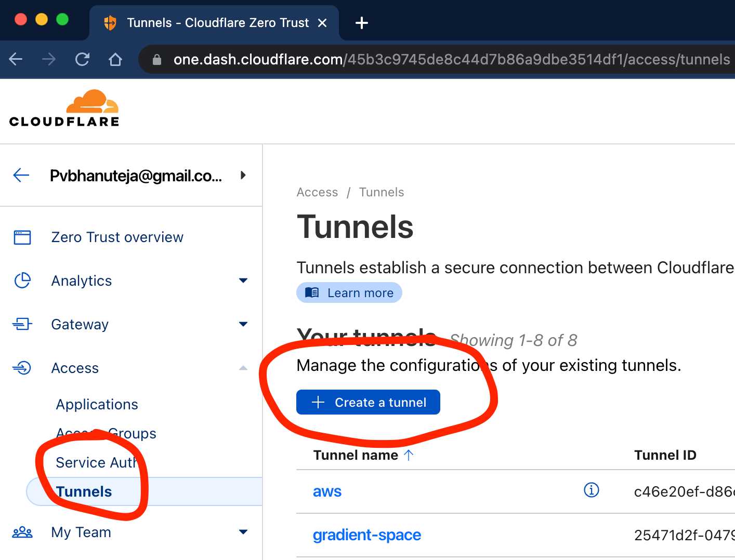This screenshot has height=560, width=735.
Task: Click the Pvbhanuteja@gmail.co... account name
Action: click(x=136, y=176)
